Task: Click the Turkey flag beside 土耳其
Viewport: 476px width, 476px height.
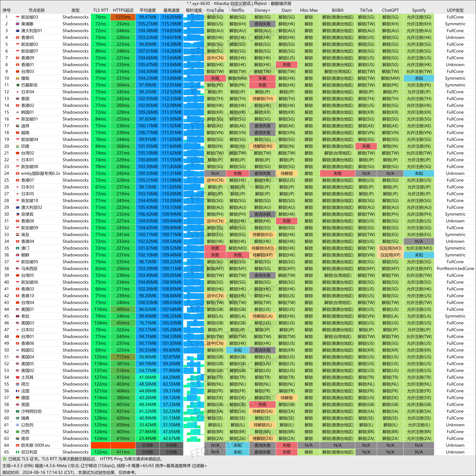Action: [17, 377]
